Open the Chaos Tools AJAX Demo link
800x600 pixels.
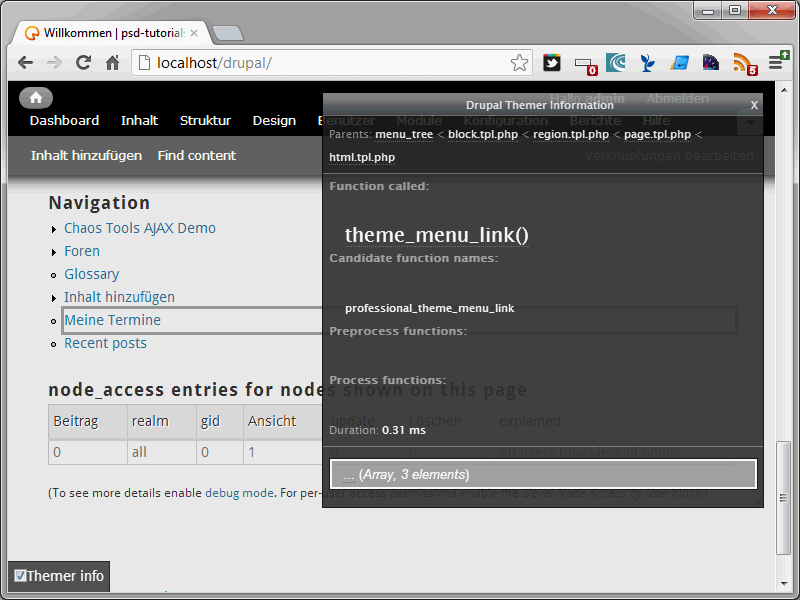[x=140, y=228]
